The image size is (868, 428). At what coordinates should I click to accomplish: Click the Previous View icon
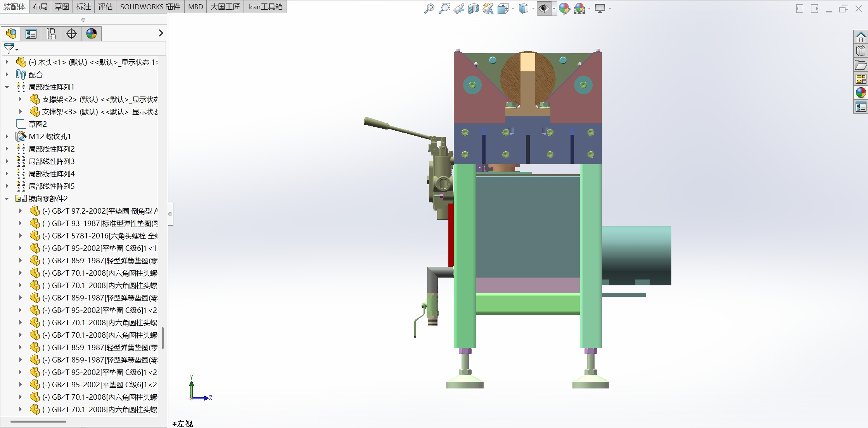coord(459,9)
